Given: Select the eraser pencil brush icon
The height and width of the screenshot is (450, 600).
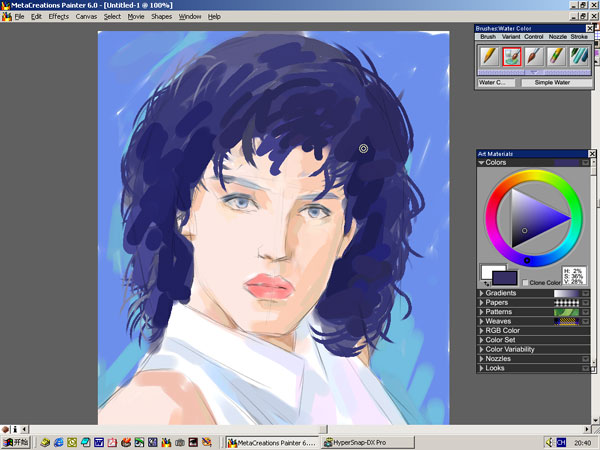Looking at the screenshot, I should (556, 56).
